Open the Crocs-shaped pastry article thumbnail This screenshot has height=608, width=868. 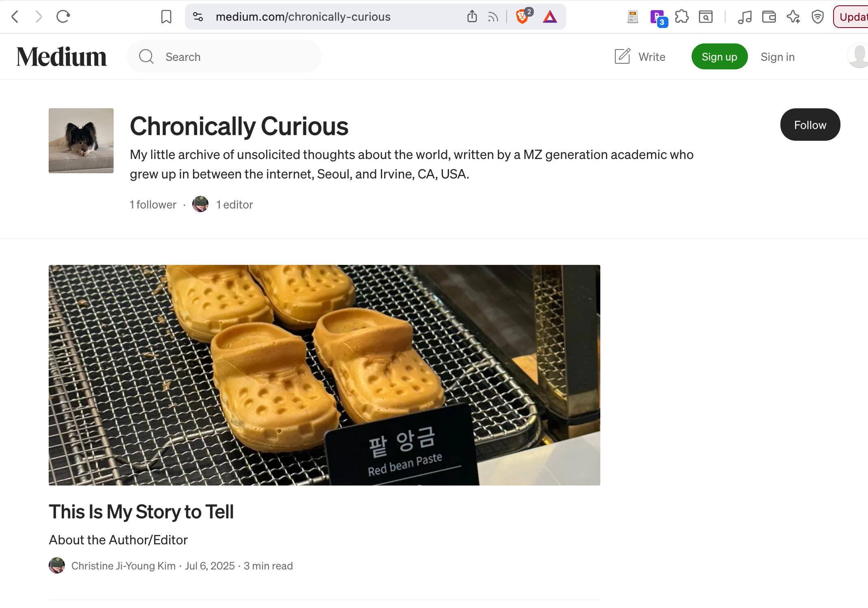pos(324,375)
